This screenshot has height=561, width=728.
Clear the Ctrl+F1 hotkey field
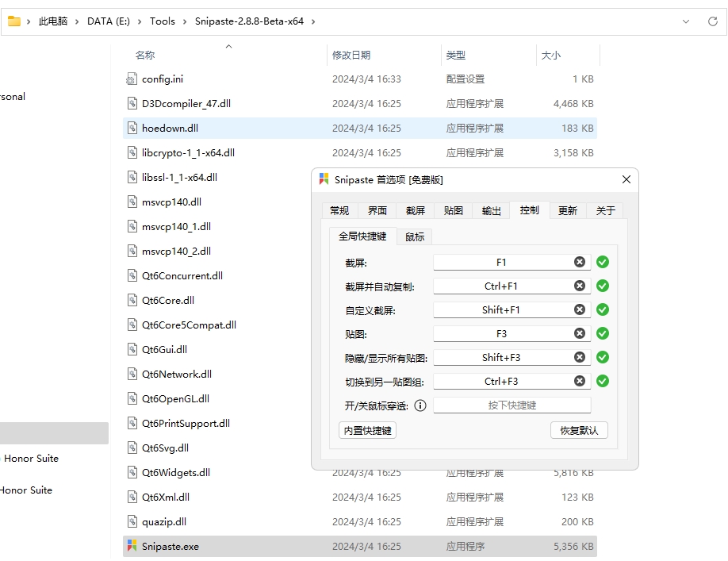(x=580, y=286)
